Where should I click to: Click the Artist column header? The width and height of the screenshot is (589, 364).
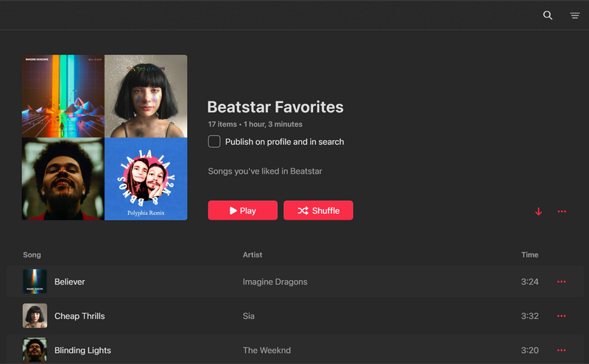point(253,255)
